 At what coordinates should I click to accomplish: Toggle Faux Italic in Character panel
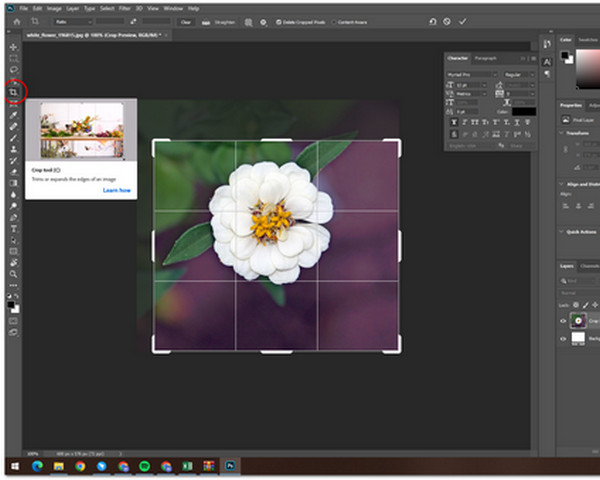[x=465, y=122]
